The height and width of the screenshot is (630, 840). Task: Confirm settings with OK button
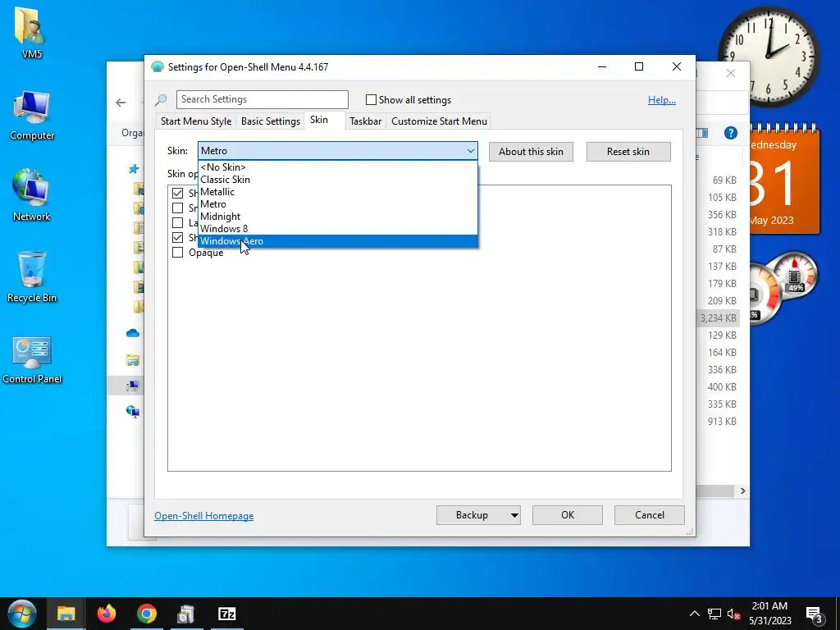[x=568, y=515]
